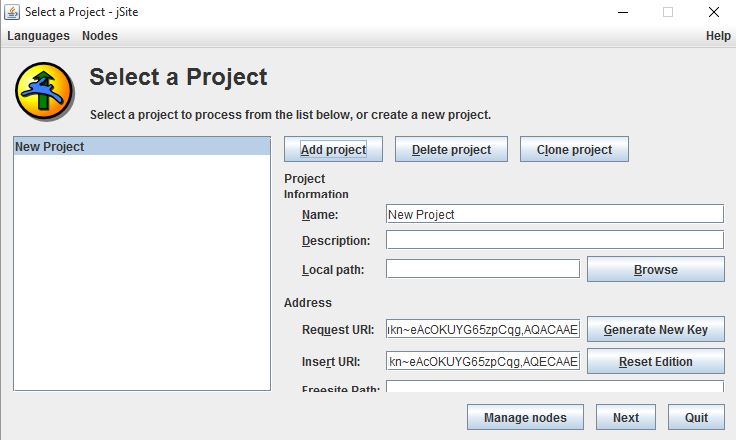Click the Insert URI field
The height and width of the screenshot is (440, 736).
pyautogui.click(x=482, y=361)
